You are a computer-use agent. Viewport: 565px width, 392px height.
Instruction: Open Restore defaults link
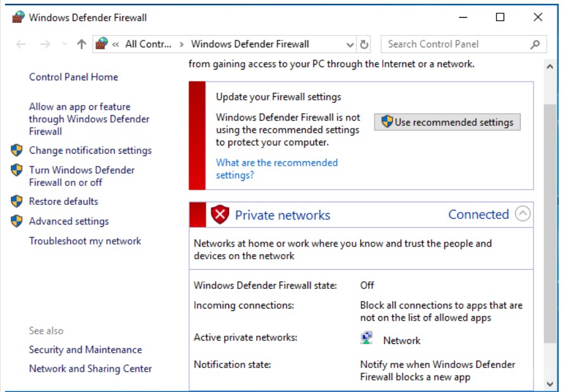coord(63,201)
